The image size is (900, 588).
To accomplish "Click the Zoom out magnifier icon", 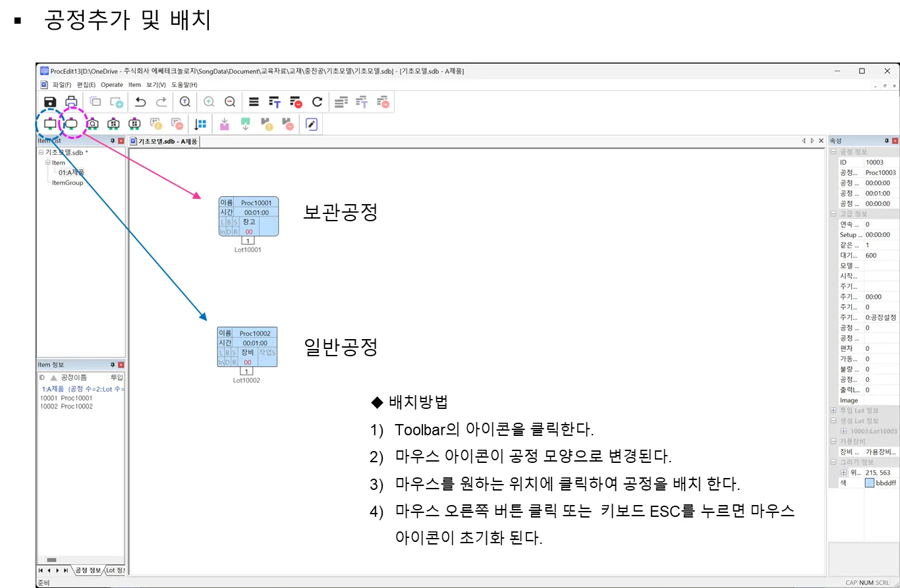I will click(230, 102).
